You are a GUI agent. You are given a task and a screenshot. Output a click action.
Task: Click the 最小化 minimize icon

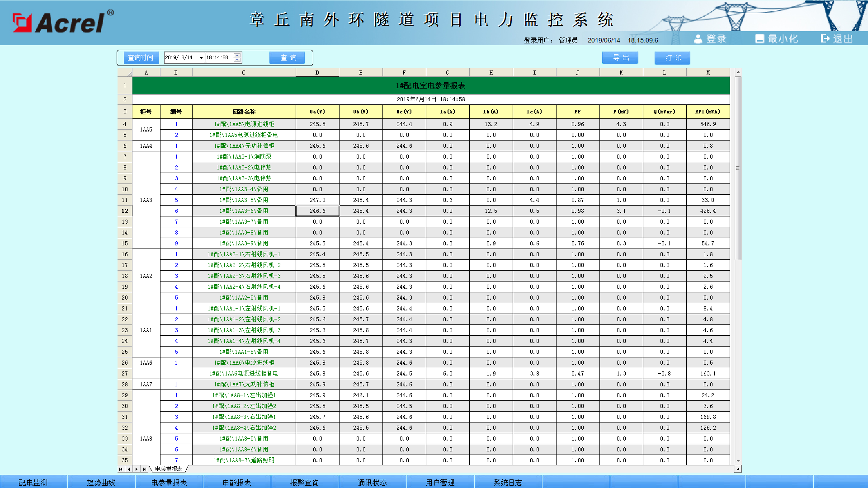point(759,39)
